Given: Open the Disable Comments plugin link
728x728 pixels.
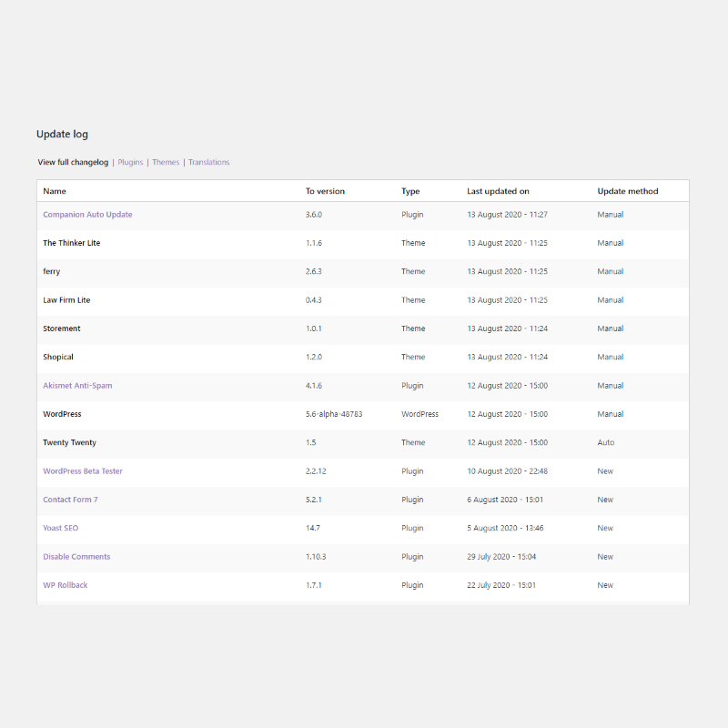Looking at the screenshot, I should coord(76,556).
